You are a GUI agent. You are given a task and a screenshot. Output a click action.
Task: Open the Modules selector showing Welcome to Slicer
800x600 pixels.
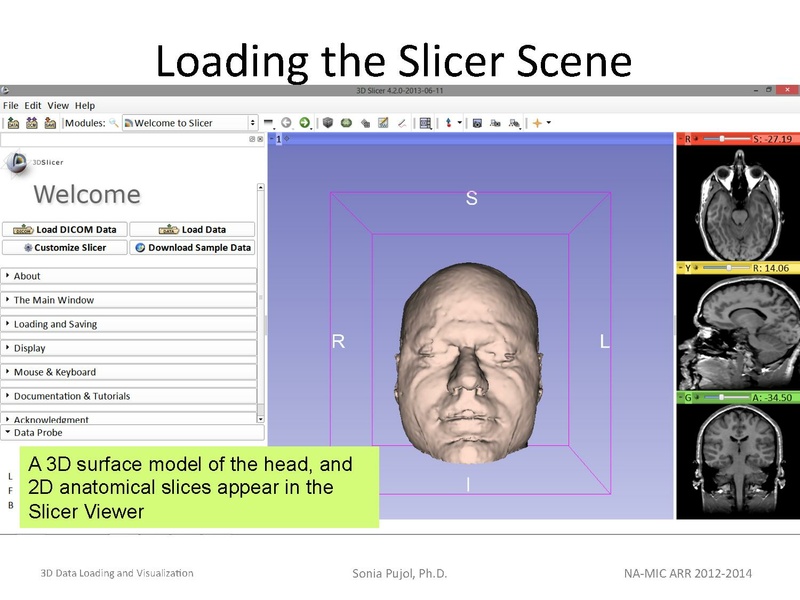[189, 123]
